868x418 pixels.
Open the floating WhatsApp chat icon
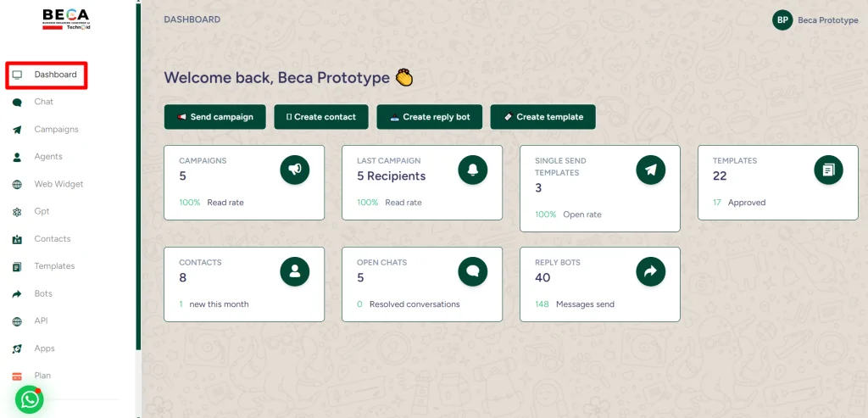[30, 400]
